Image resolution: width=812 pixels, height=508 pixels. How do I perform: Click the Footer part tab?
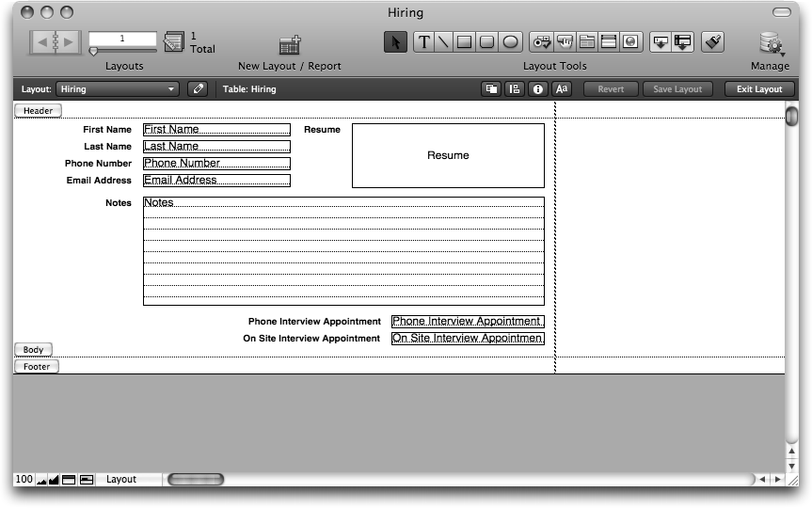(x=37, y=367)
